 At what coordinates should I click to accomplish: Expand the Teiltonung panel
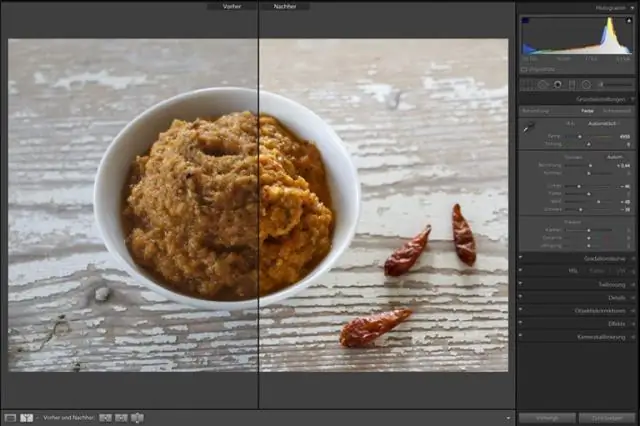point(632,284)
